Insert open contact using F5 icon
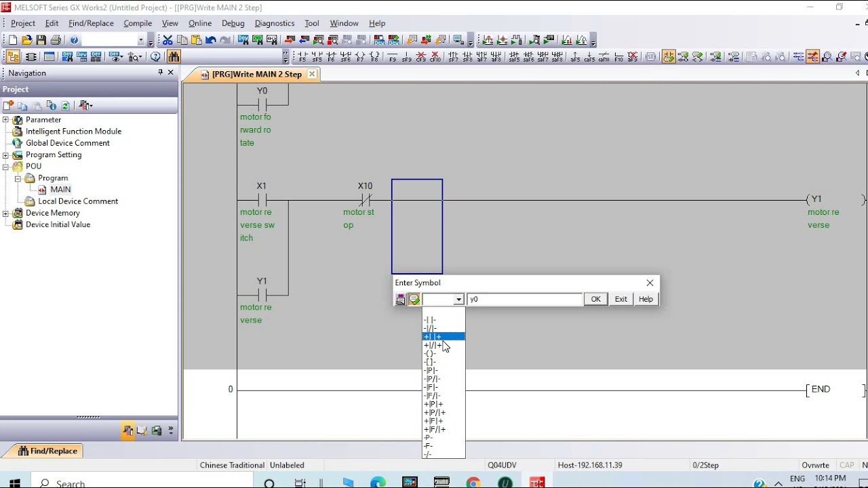The height and width of the screenshot is (488, 868). click(302, 57)
